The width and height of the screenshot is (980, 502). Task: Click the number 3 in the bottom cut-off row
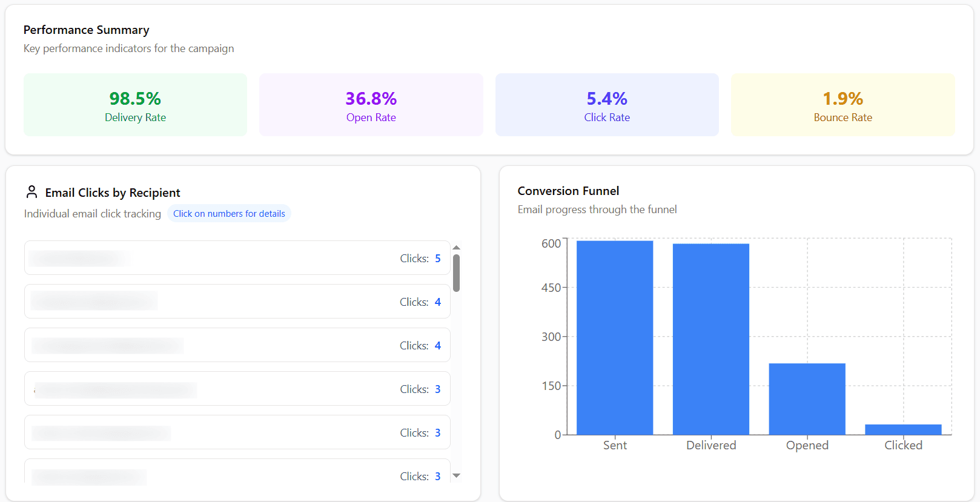tap(437, 477)
